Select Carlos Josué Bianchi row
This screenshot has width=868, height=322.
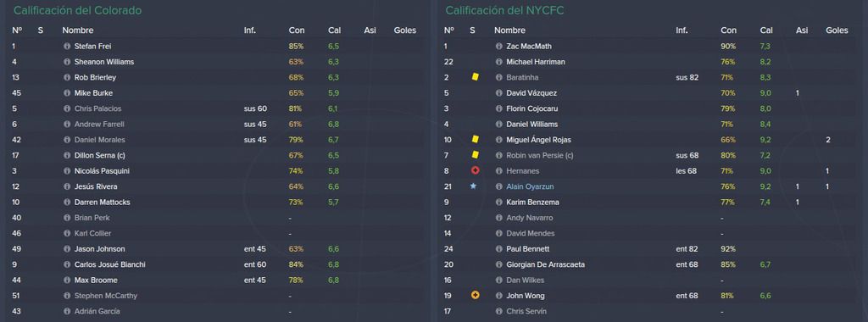(216, 264)
